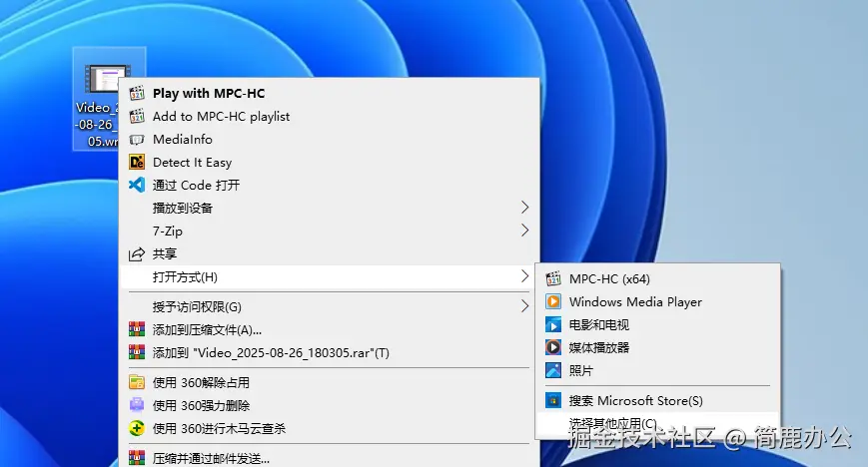Select Add to MPC-HC playlist
Screen dimensions: 868x467
point(330,116)
